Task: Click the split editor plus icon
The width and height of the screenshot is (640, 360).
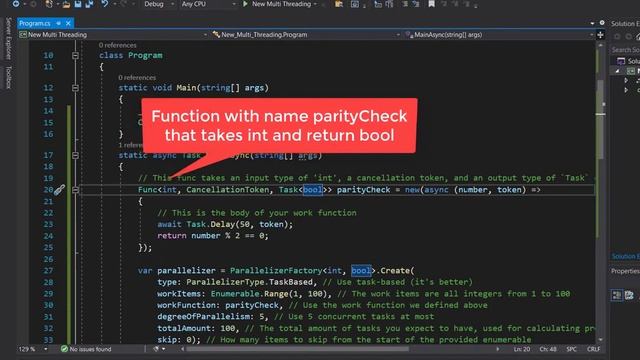Action: tap(600, 35)
